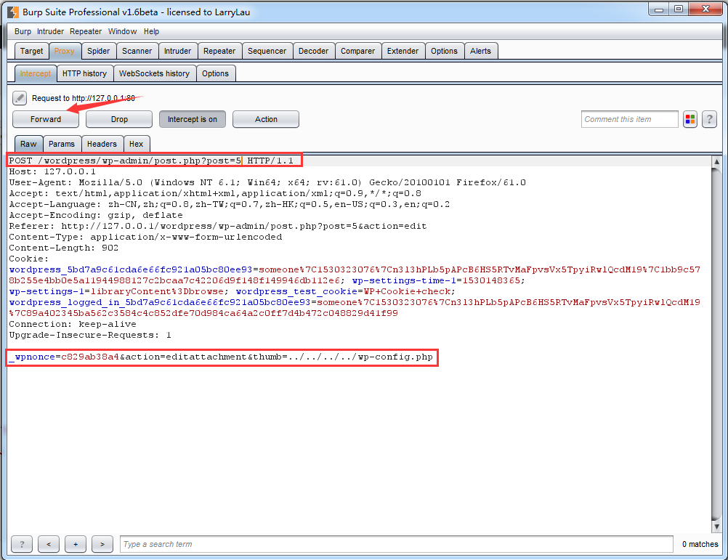Image resolution: width=728 pixels, height=560 pixels.
Task: Click the Accept-Encoding header line
Action: [96, 215]
